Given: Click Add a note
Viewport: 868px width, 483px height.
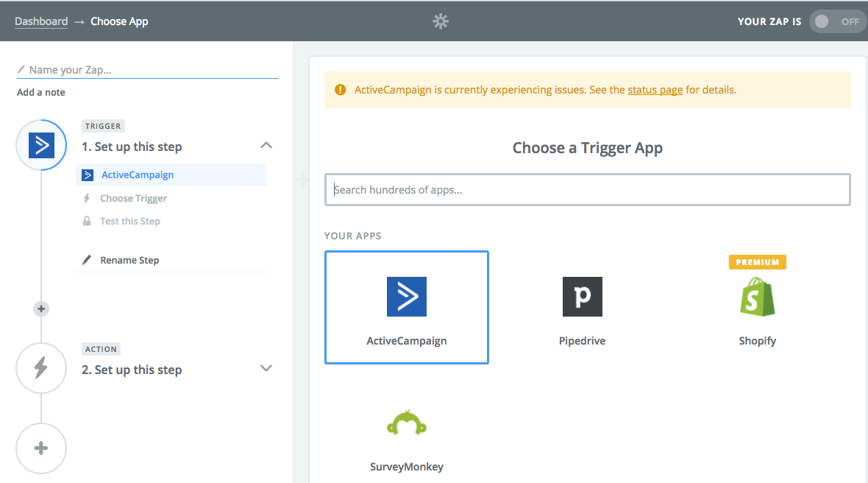Looking at the screenshot, I should click(40, 92).
